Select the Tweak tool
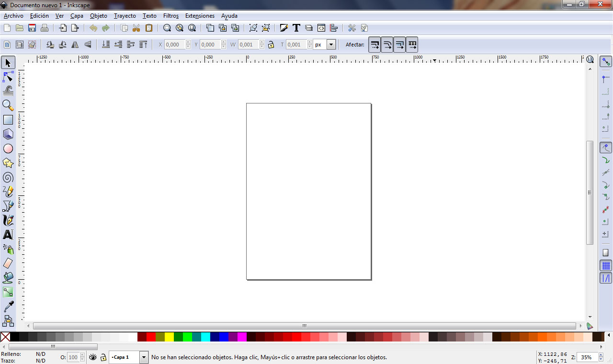613x364 pixels. [8, 91]
